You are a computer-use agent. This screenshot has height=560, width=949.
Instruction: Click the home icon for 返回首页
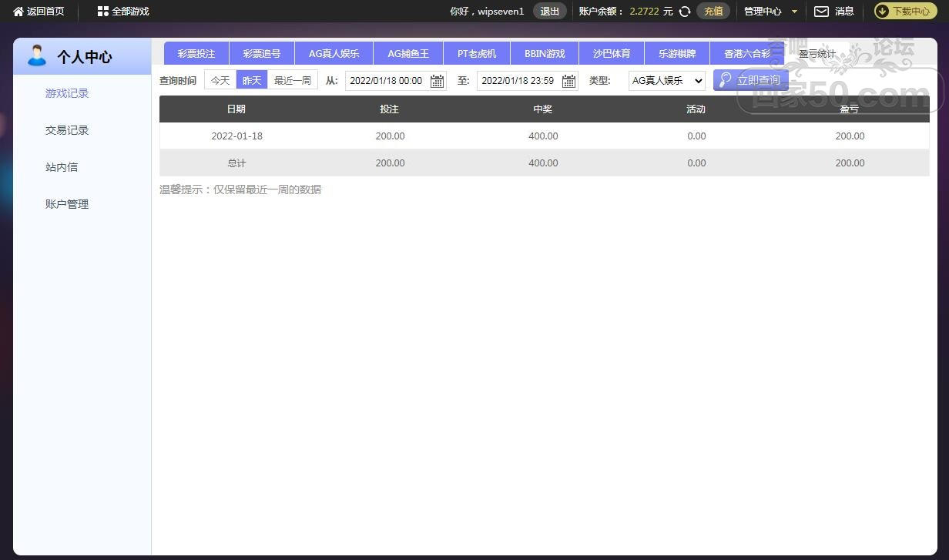click(x=18, y=12)
